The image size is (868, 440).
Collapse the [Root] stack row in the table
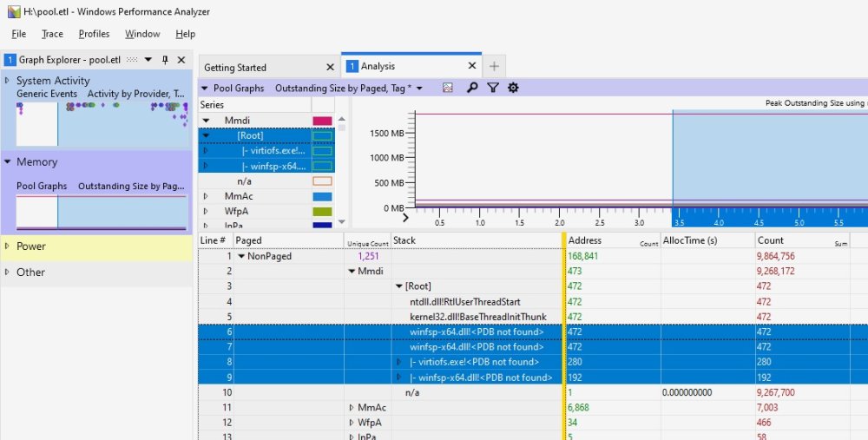399,286
